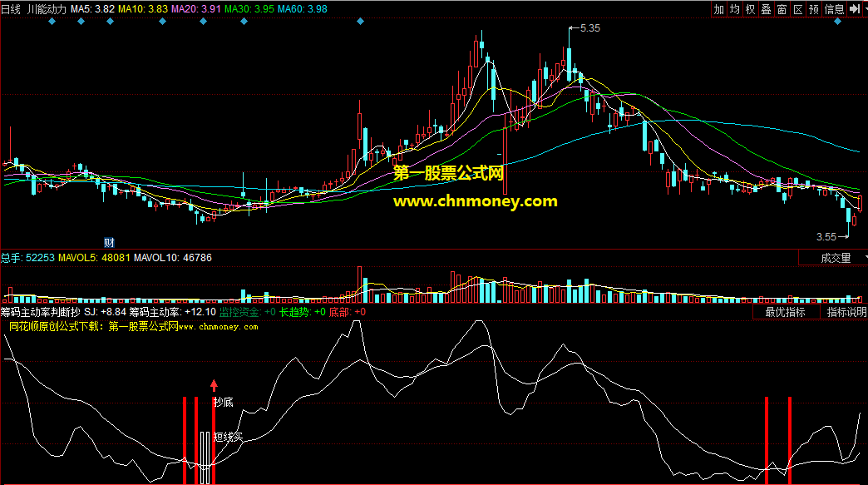Click the 财 financial marker on chart

109,243
